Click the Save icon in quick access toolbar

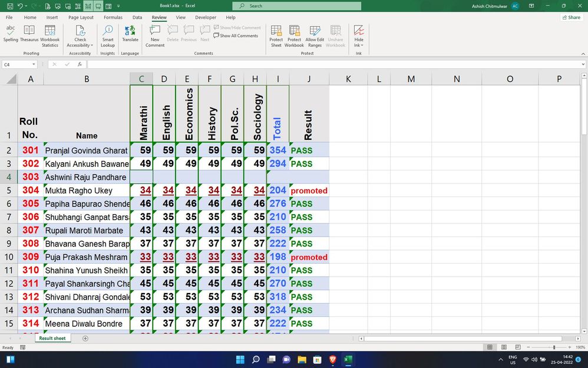coord(10,6)
